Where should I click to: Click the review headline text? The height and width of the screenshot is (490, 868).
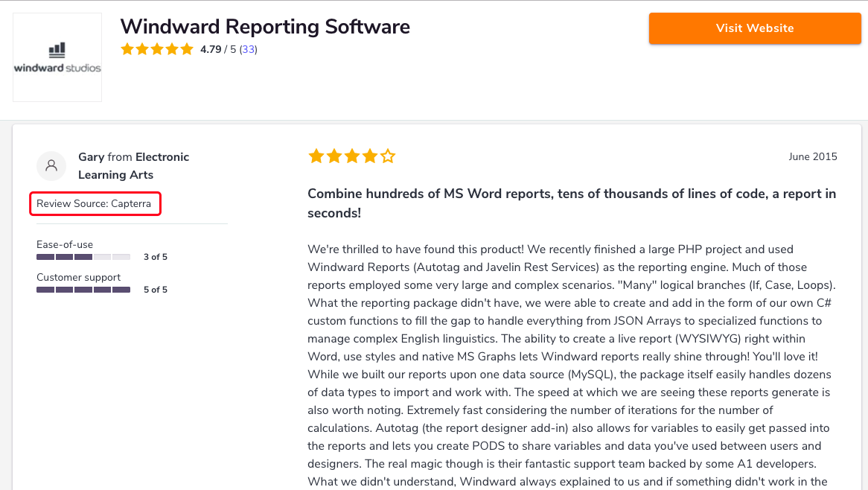tap(571, 203)
